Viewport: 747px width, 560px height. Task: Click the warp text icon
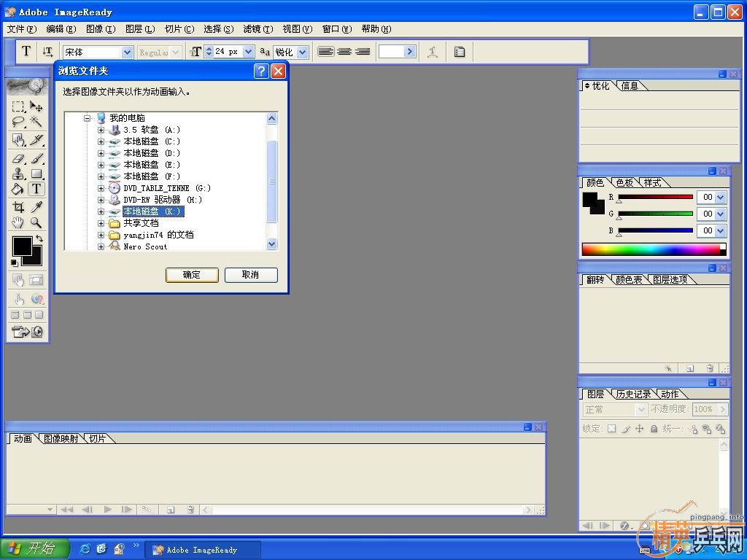point(433,52)
